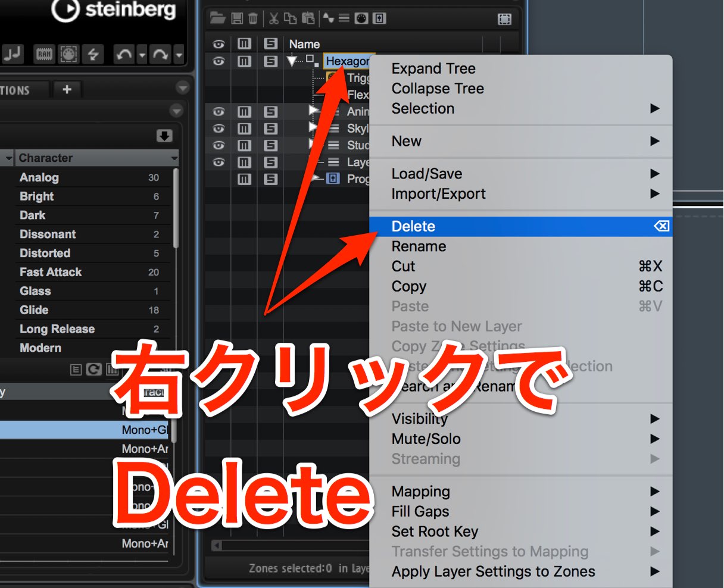This screenshot has height=588, width=724.
Task: Click the black down-arrow button above Character
Action: pyautogui.click(x=164, y=136)
